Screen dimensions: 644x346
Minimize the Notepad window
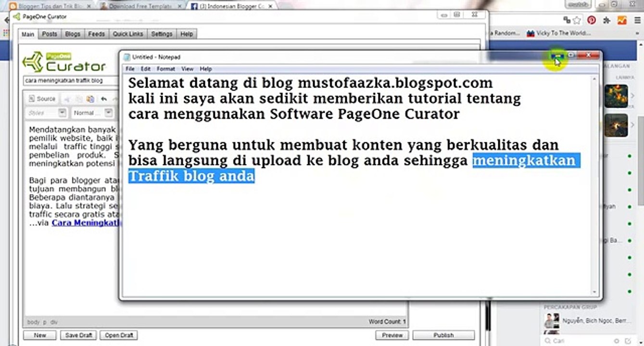coord(557,55)
